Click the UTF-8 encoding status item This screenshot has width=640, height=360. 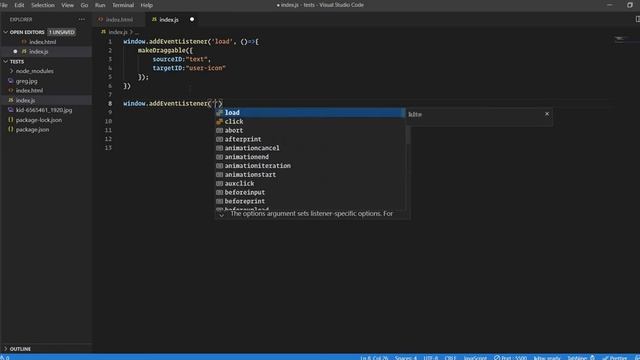click(431, 358)
